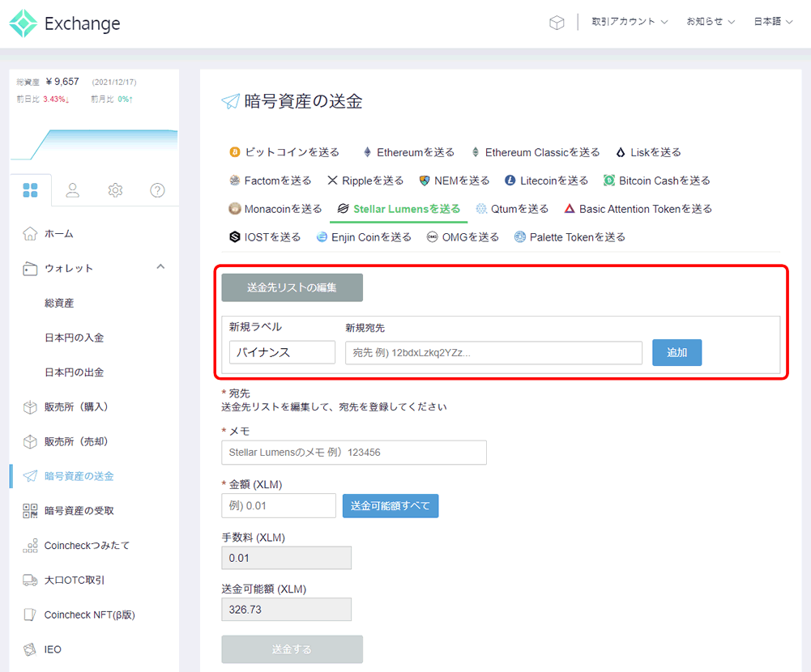Image resolution: width=811 pixels, height=672 pixels.
Task: Open 販売所（売却） in sidebar
Action: pyautogui.click(x=75, y=441)
